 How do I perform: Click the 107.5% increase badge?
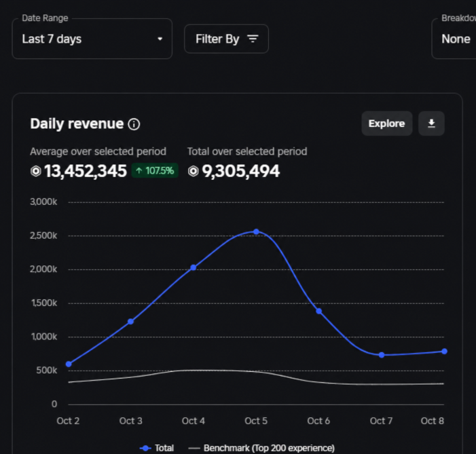(x=155, y=170)
